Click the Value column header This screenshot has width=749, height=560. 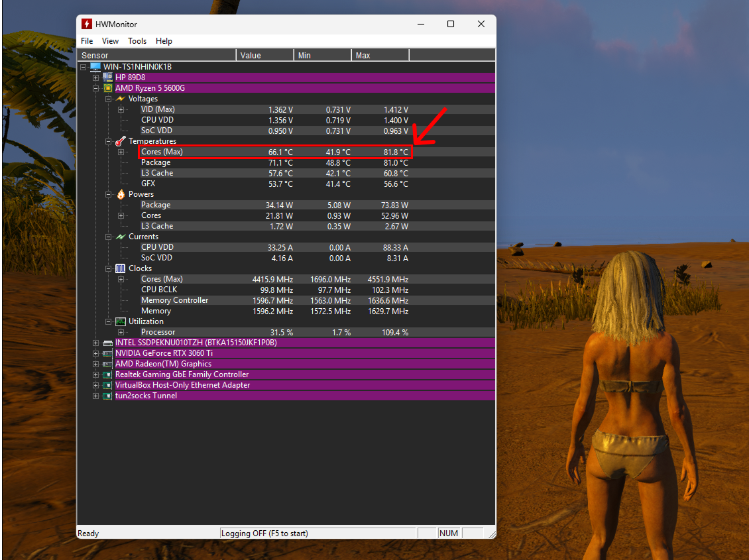tap(265, 56)
